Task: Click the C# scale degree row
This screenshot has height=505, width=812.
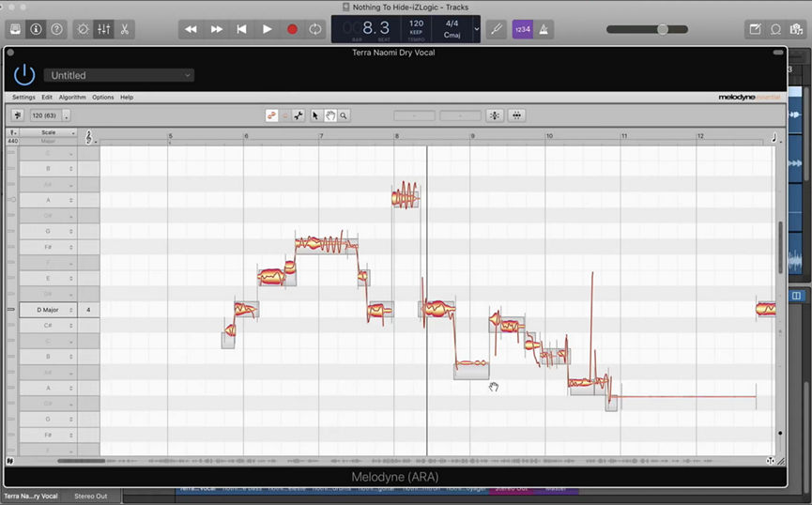Action: coord(48,326)
